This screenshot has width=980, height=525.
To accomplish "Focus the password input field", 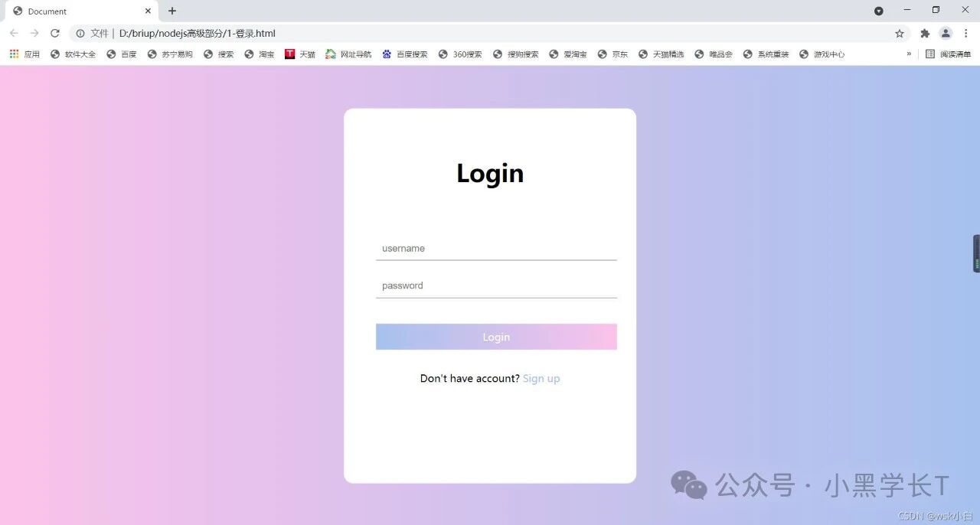I will pos(496,285).
